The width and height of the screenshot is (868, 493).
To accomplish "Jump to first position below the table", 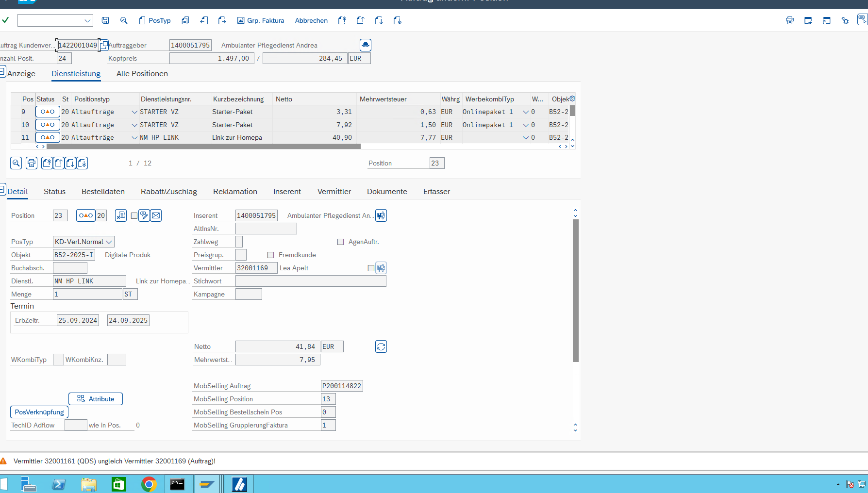I will [x=47, y=163].
